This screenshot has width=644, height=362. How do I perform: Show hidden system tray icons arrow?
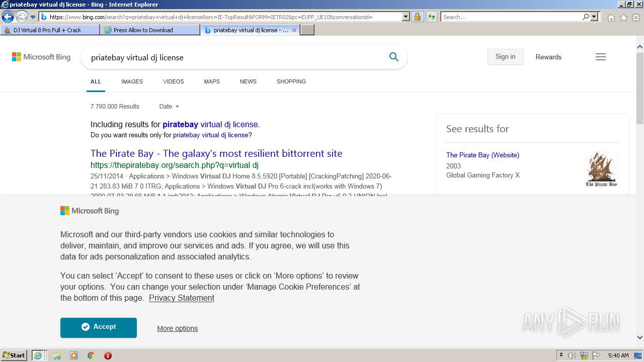pos(561,355)
